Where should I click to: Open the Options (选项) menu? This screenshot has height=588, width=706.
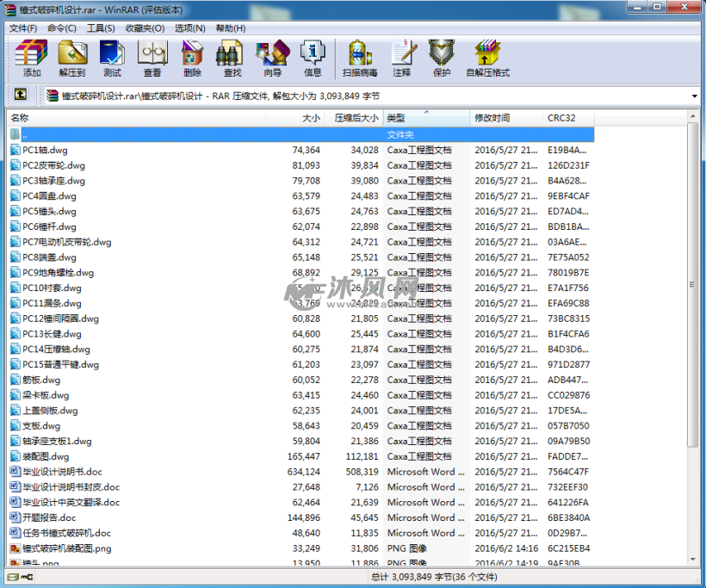point(189,28)
